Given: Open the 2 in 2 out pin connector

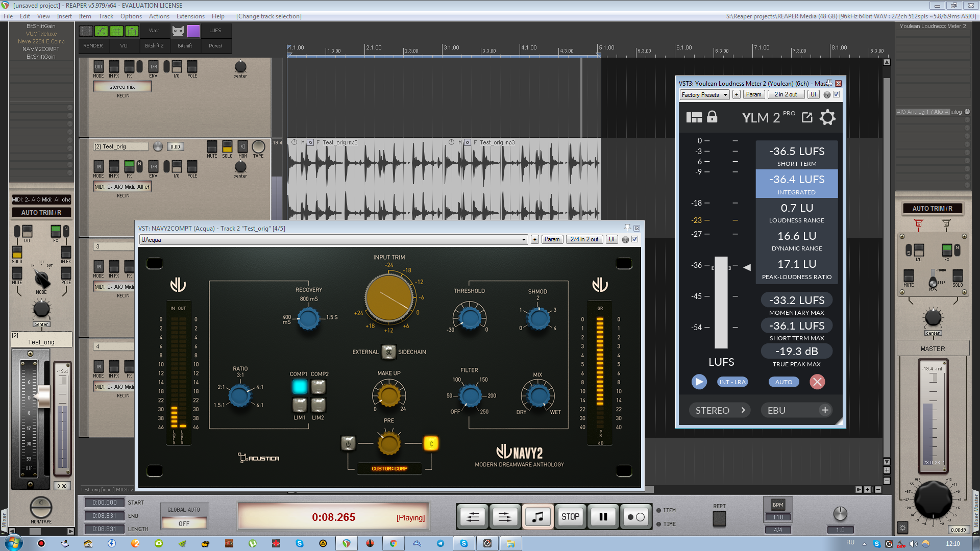Looking at the screenshot, I should [786, 94].
